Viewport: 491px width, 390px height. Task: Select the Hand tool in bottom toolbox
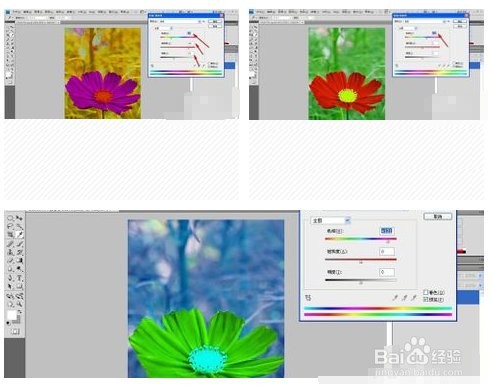tap(10, 304)
